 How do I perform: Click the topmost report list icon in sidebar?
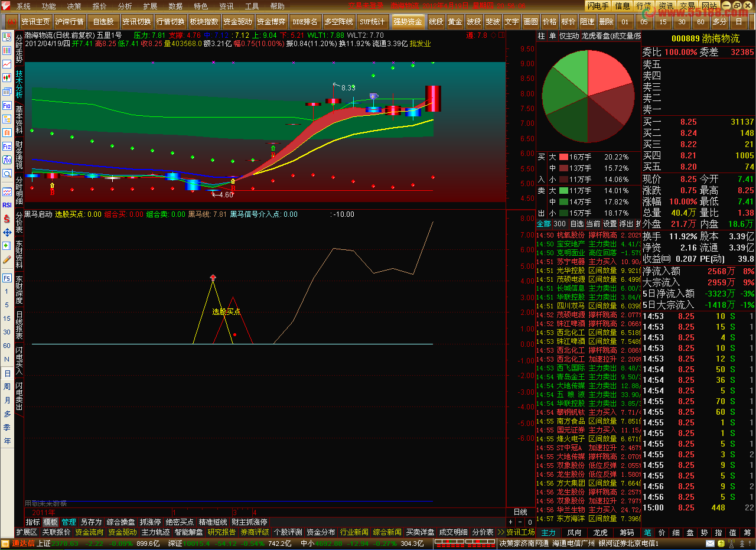7,37
